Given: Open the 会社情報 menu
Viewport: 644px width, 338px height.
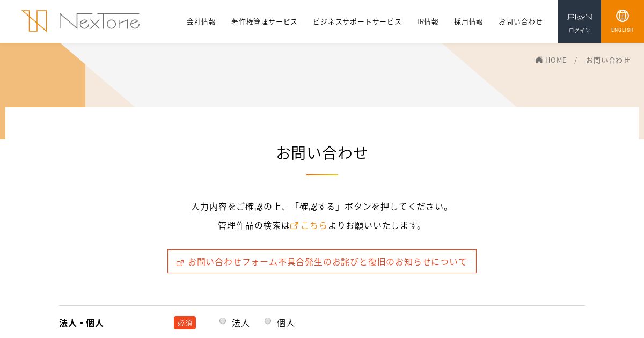Looking at the screenshot, I should (x=201, y=21).
